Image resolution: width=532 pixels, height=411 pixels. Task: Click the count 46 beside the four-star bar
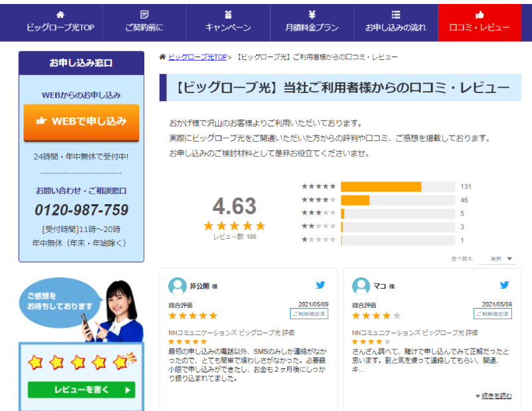pyautogui.click(x=464, y=200)
